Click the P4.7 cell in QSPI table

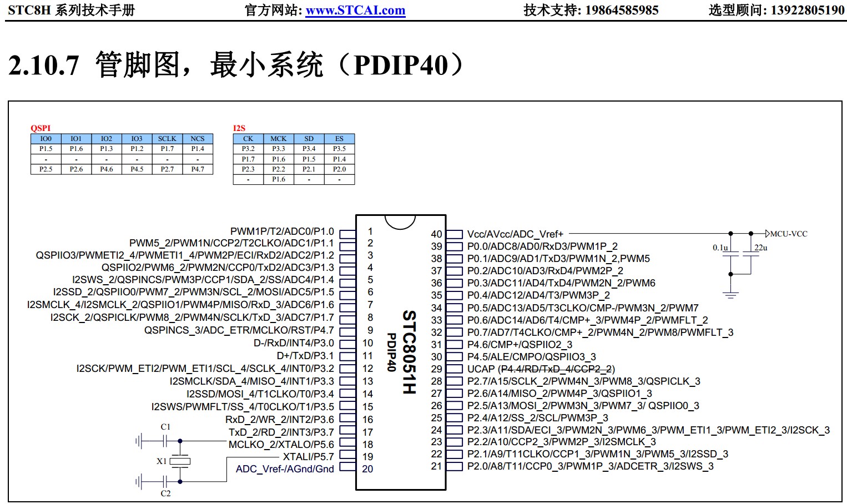[x=198, y=169]
